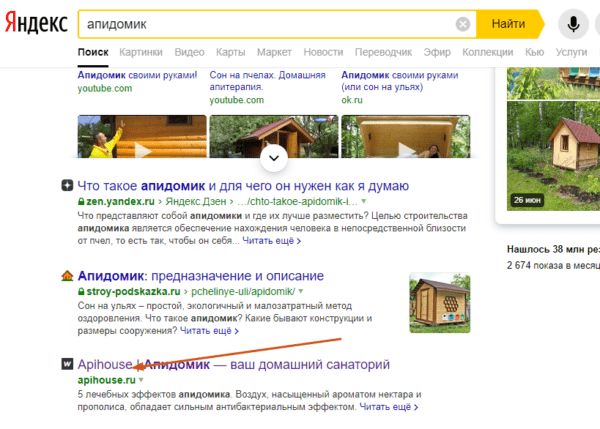Open video link Сон на пчелах. Домашняя апитерапия
Image resolution: width=600 pixels, height=429 pixels.
(x=267, y=81)
